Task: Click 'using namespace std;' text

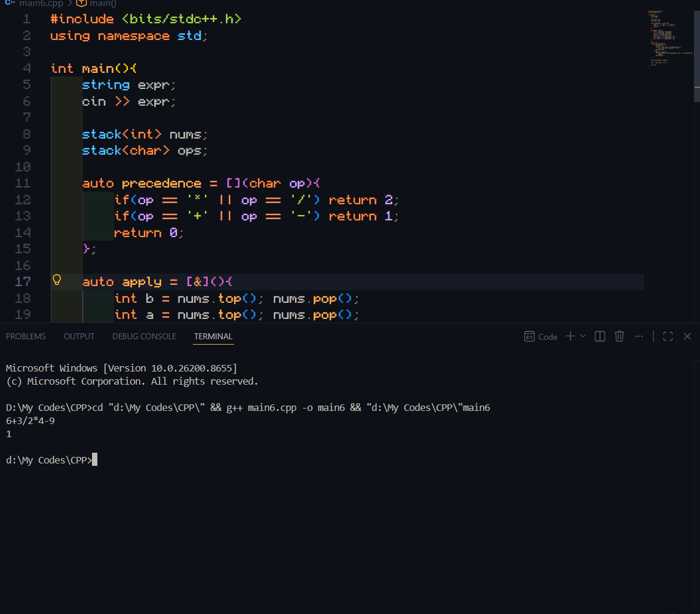Action: point(128,36)
